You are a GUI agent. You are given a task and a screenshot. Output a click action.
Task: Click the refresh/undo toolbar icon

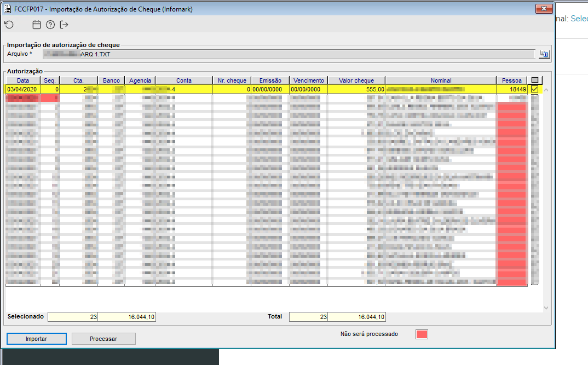coord(9,25)
